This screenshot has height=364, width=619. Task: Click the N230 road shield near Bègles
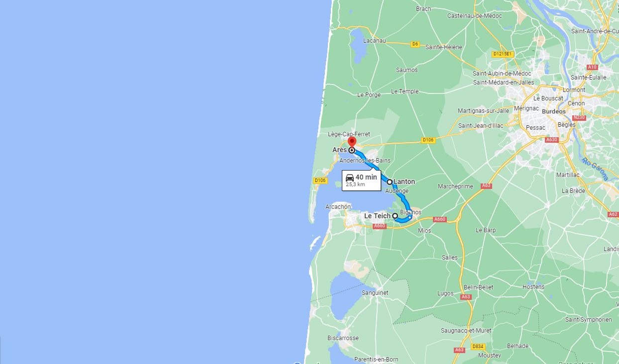coord(579,118)
